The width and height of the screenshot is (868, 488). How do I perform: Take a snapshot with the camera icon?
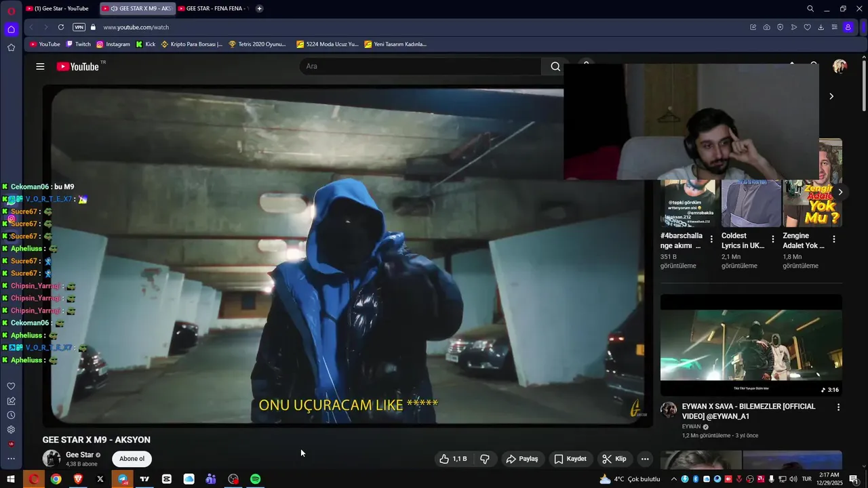point(766,27)
